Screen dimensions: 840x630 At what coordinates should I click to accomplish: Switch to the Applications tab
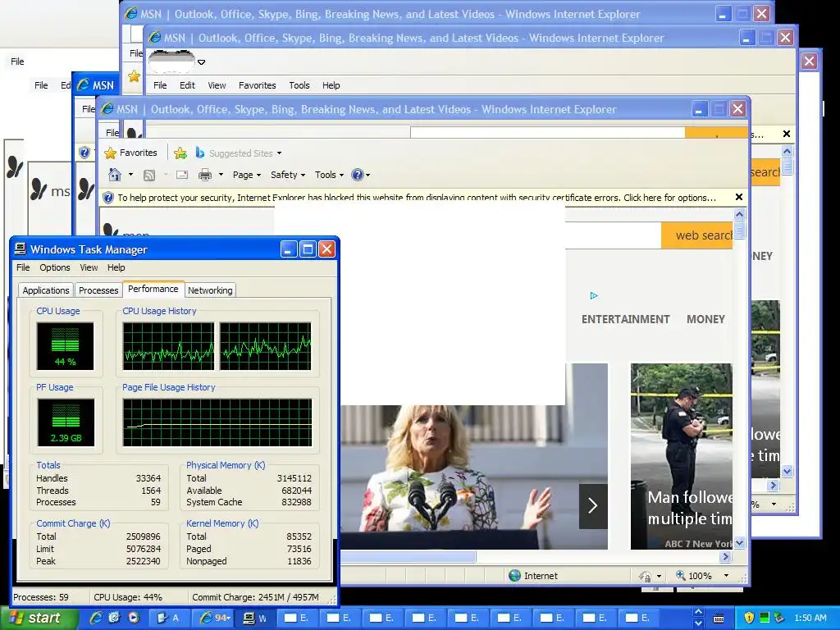click(x=46, y=290)
